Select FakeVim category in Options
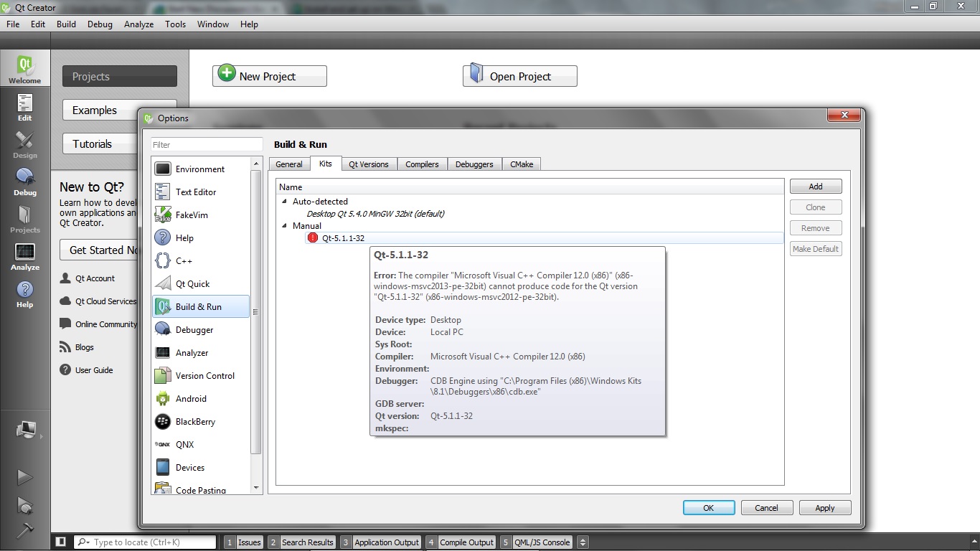 (202, 215)
